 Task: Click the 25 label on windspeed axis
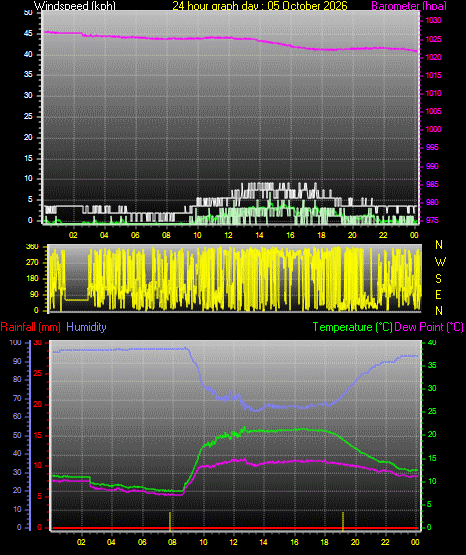[28, 116]
